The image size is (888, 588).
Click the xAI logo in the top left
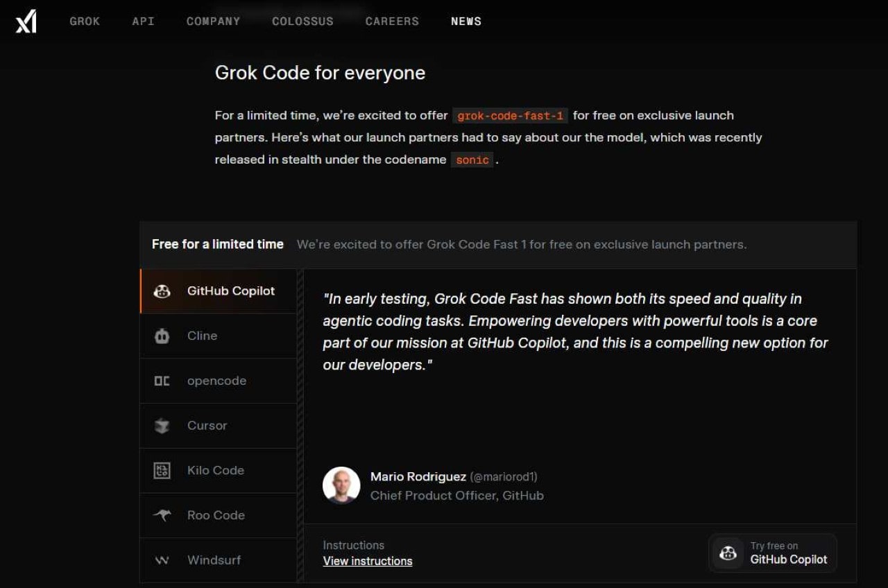(x=24, y=21)
